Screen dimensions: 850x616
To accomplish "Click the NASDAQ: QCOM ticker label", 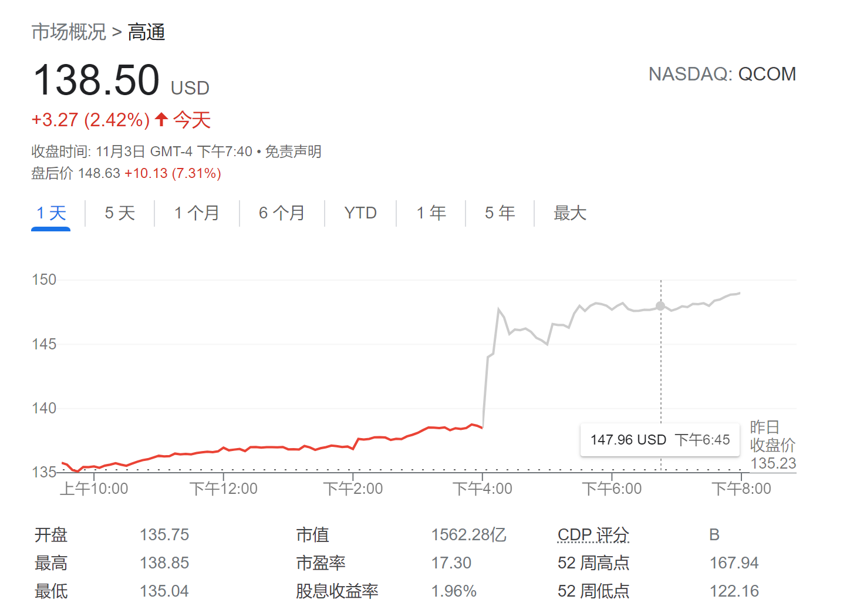I will coord(721,74).
